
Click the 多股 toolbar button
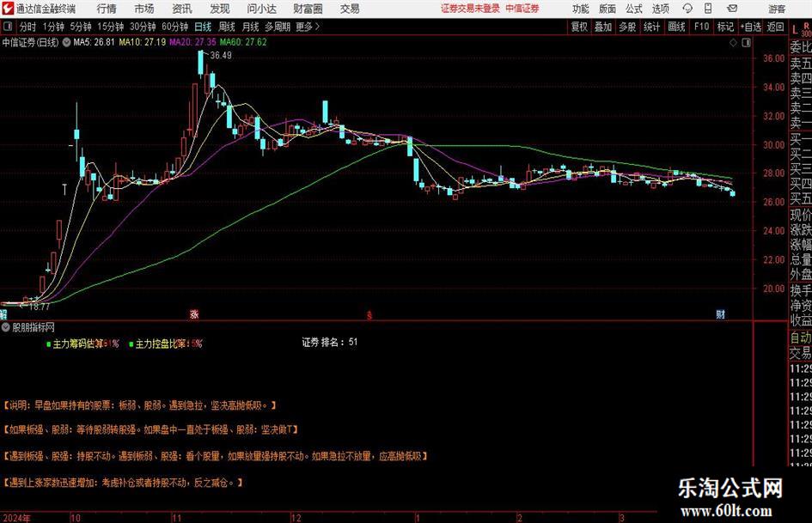627,27
